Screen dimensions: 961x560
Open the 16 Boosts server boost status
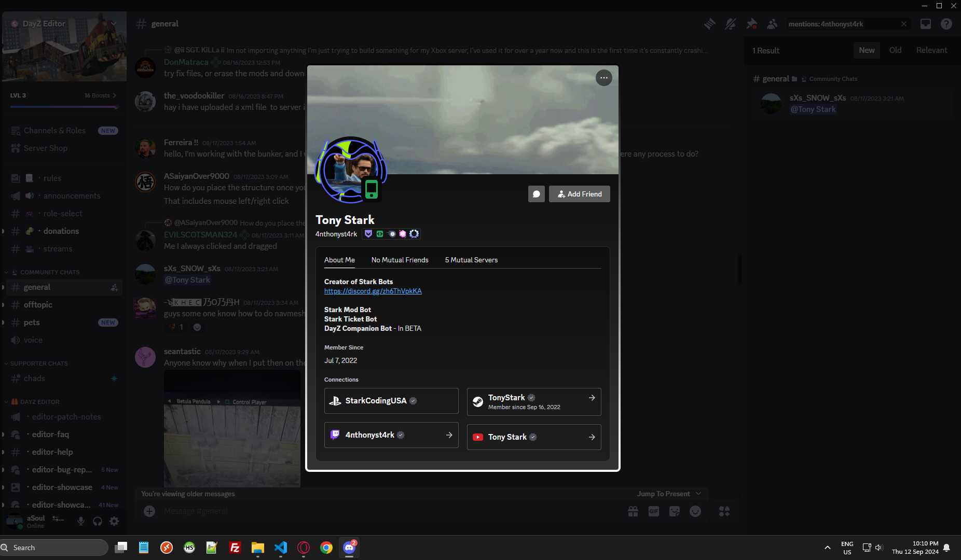100,95
